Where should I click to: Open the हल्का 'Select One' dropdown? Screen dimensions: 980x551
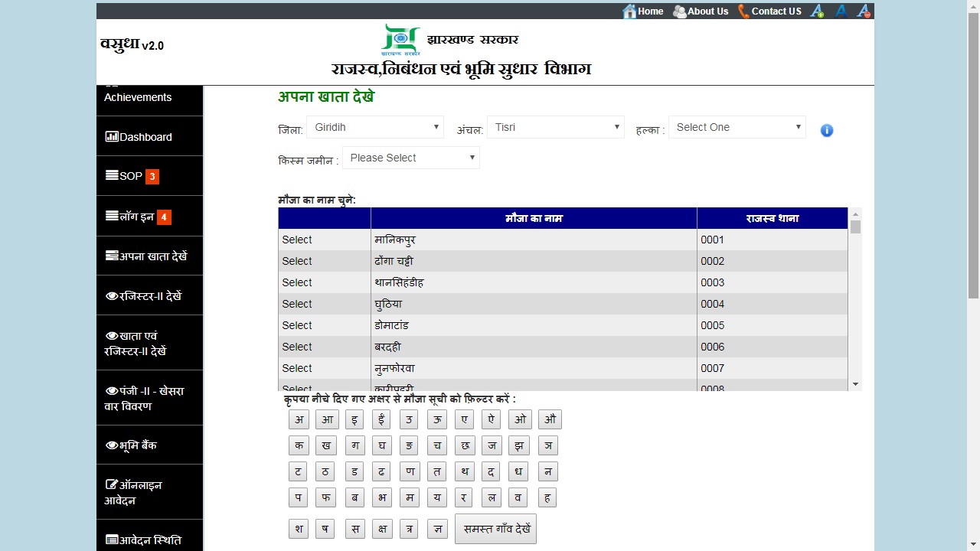coord(737,127)
